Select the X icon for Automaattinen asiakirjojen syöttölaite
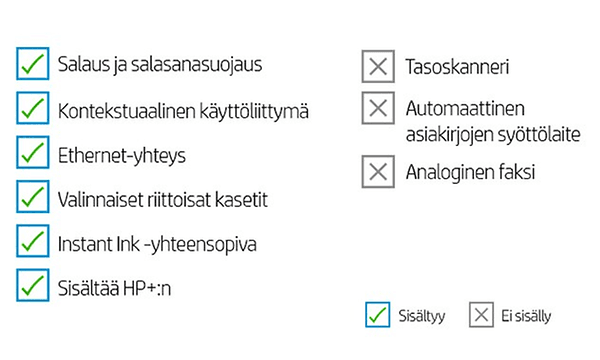 pyautogui.click(x=378, y=108)
